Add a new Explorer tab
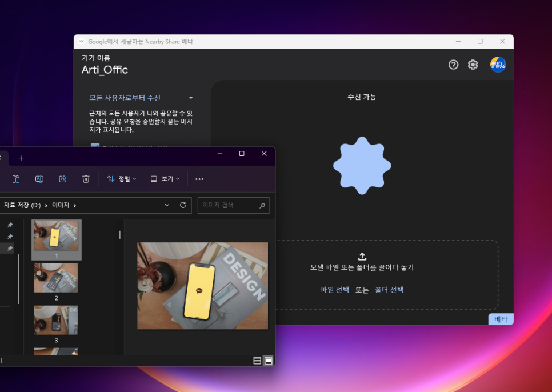 pos(21,158)
